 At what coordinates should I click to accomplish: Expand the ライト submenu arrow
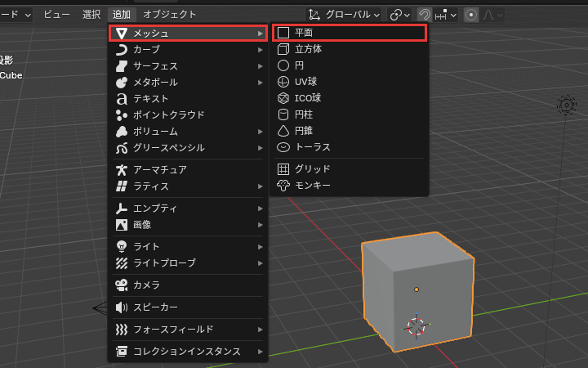(x=261, y=247)
